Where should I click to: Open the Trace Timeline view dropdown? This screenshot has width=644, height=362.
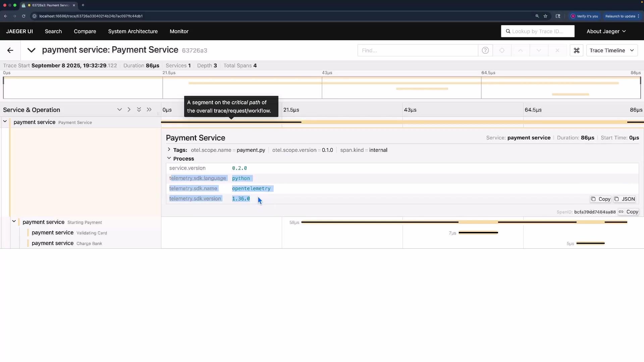pos(612,50)
